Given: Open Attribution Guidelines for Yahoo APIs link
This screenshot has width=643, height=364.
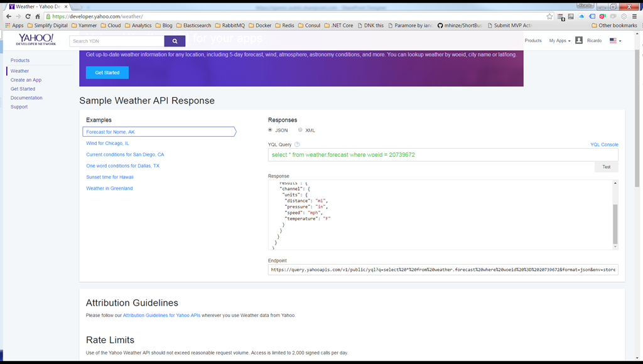Looking at the screenshot, I should pos(161,315).
